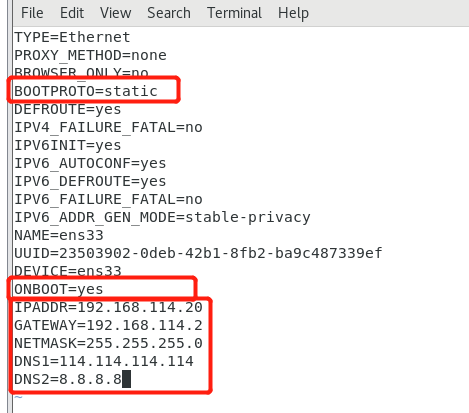Open the Search menu
The image size is (469, 413).
coord(169,13)
